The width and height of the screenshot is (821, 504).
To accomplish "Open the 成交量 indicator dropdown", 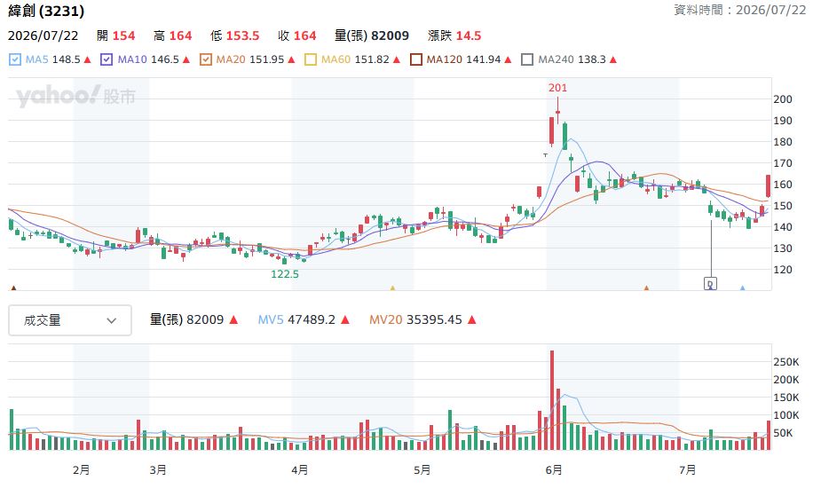I will (70, 320).
